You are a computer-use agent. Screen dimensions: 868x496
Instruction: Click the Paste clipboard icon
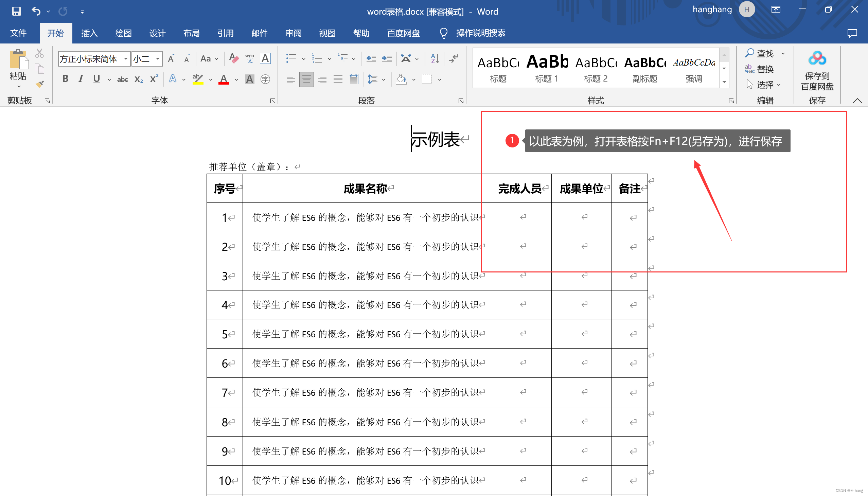18,59
